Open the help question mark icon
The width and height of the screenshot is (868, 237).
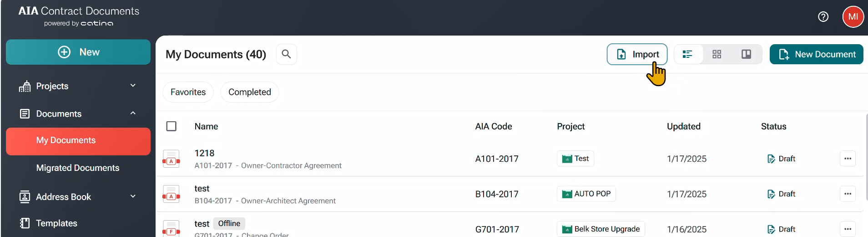[823, 17]
